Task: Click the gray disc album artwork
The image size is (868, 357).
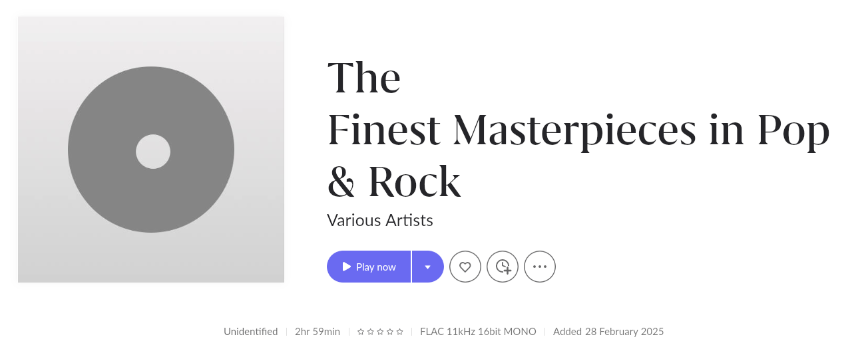Action: point(151,150)
